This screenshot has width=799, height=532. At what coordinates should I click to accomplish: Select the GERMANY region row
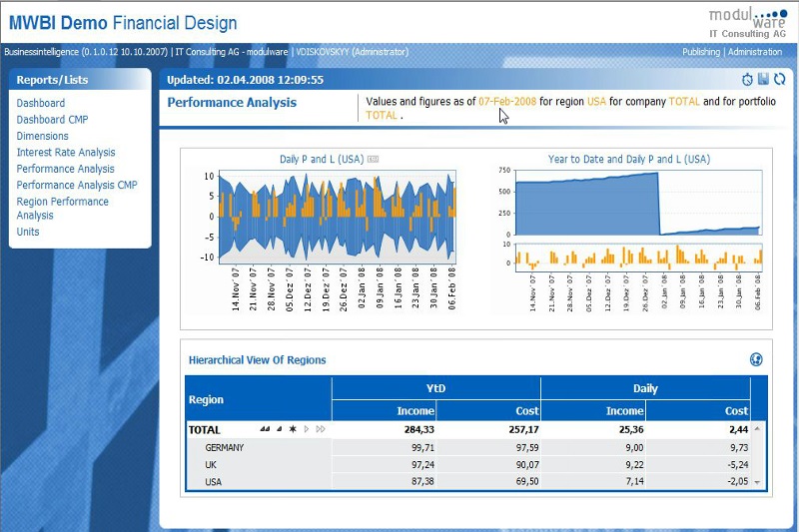[224, 447]
